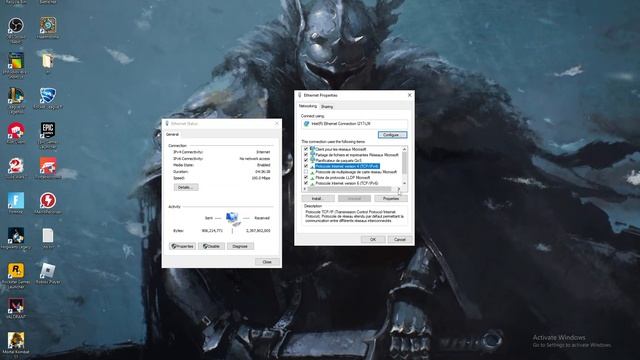640x360 pixels.
Task: Open the Rockstar Games Launcher shortcut
Action: click(x=16, y=271)
